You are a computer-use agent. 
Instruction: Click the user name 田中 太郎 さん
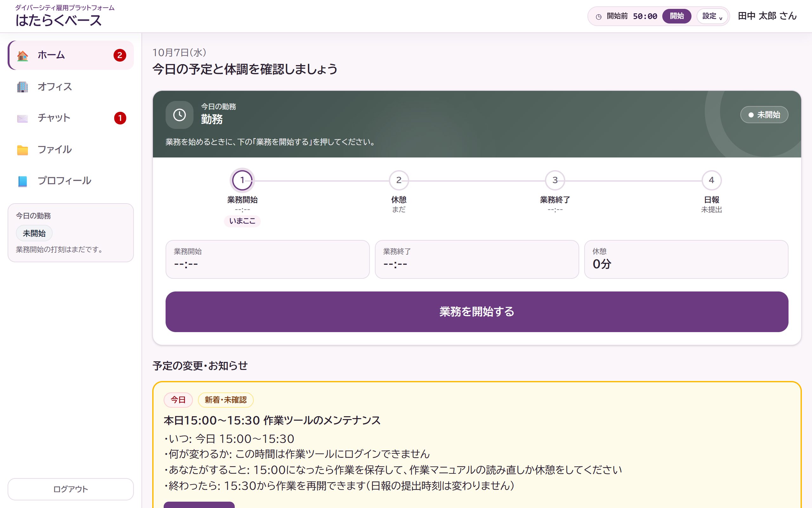point(767,16)
